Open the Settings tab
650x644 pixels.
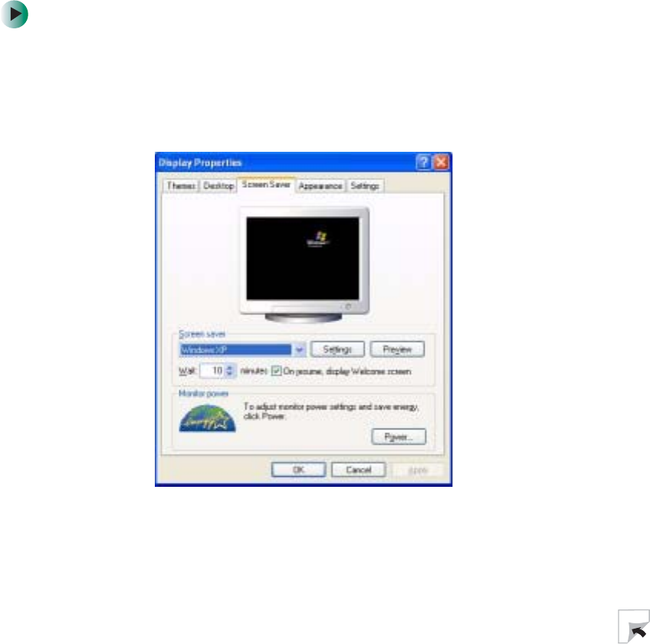[365, 186]
